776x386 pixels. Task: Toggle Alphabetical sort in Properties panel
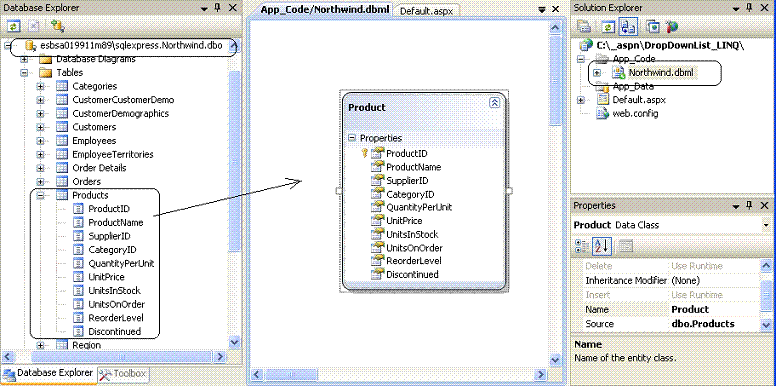pyautogui.click(x=602, y=246)
